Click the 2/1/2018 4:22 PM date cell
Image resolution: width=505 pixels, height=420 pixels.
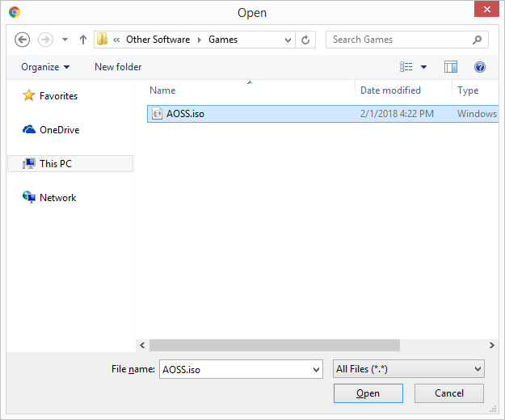(397, 114)
